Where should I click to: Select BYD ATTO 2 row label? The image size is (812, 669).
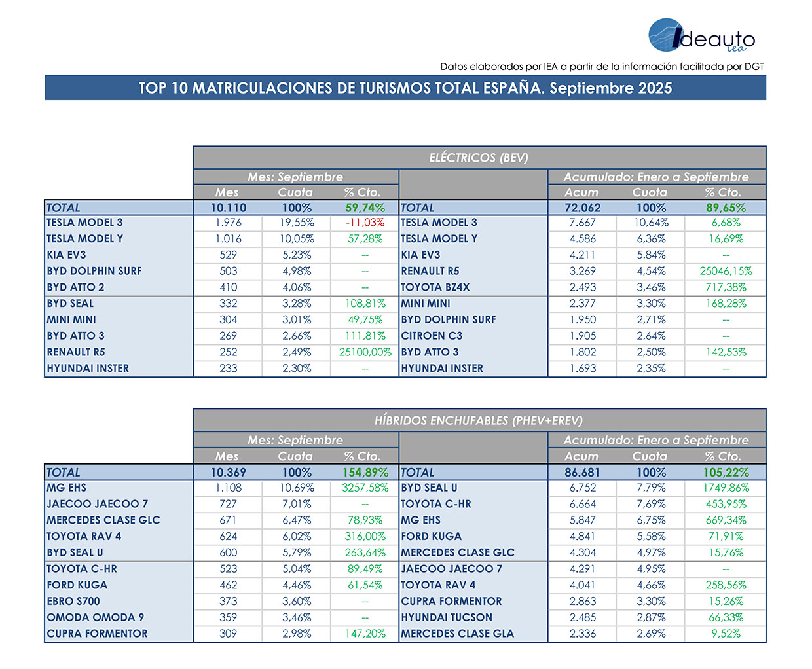tap(75, 287)
